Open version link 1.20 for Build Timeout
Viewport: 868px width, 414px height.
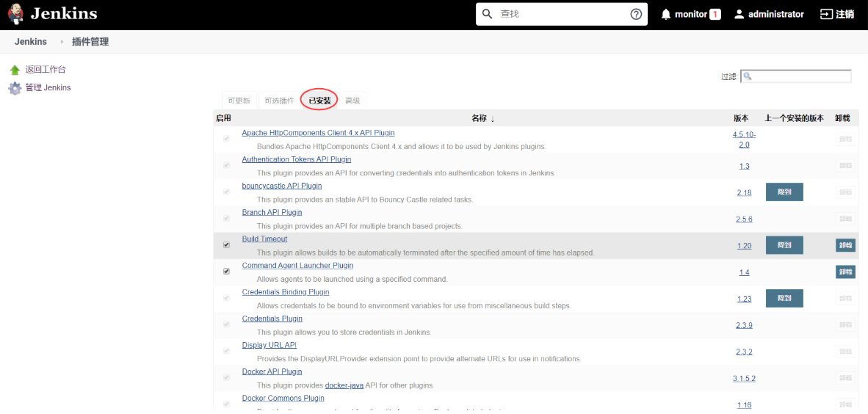click(x=744, y=246)
